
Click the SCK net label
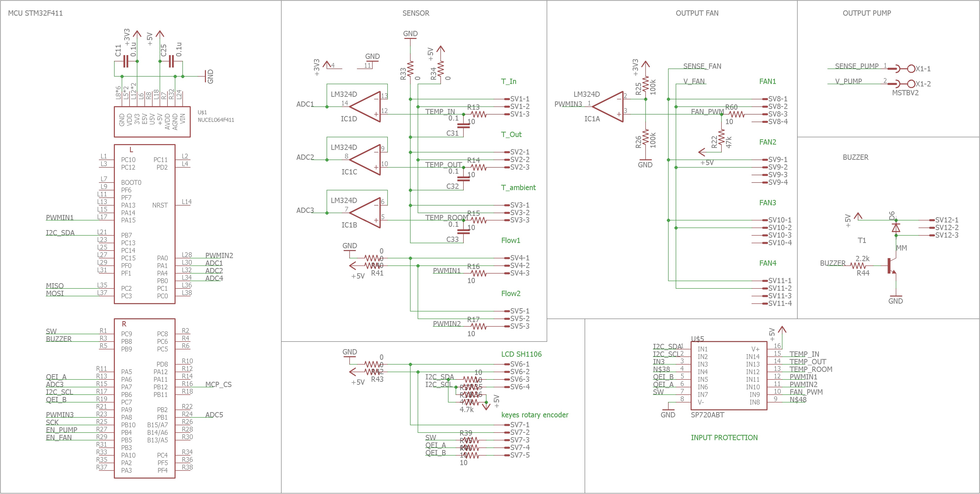(52, 422)
